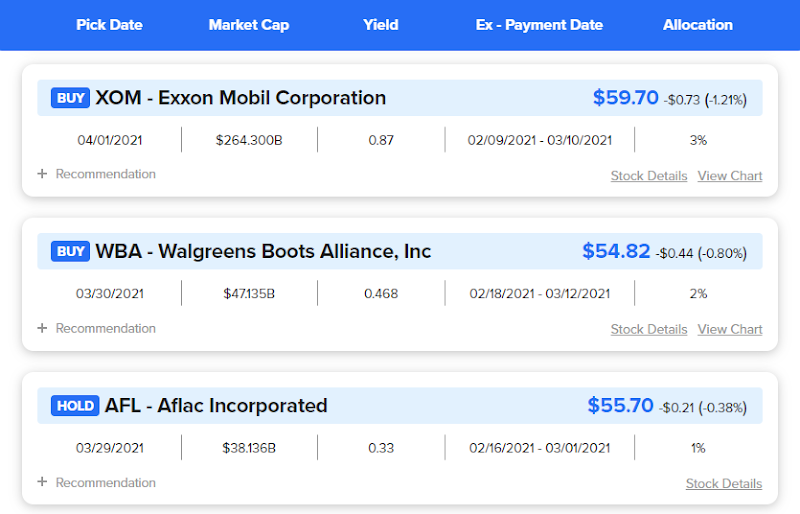Click the BUY badge next to WBA

pyautogui.click(x=71, y=251)
